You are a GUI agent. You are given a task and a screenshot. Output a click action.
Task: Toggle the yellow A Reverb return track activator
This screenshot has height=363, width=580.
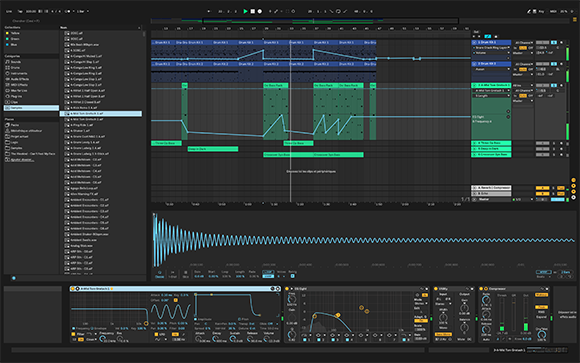tap(542, 188)
